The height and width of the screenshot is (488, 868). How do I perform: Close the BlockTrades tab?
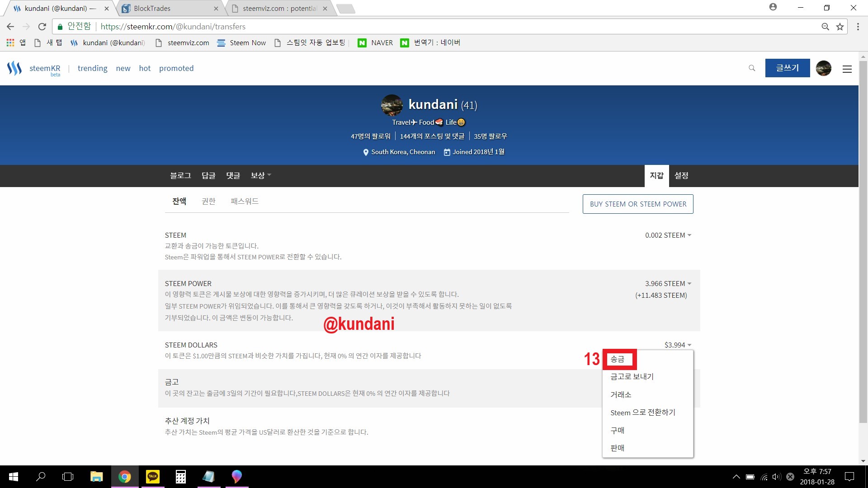(216, 9)
